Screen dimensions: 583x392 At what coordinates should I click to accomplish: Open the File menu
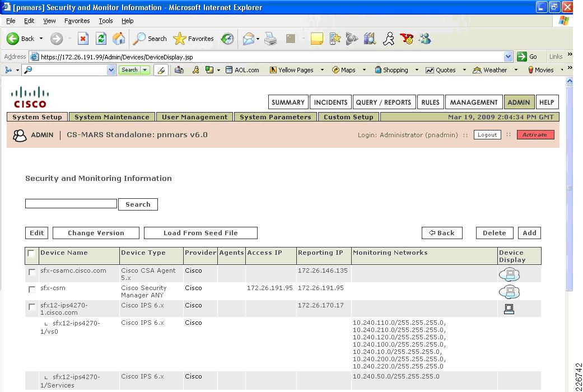pos(11,21)
